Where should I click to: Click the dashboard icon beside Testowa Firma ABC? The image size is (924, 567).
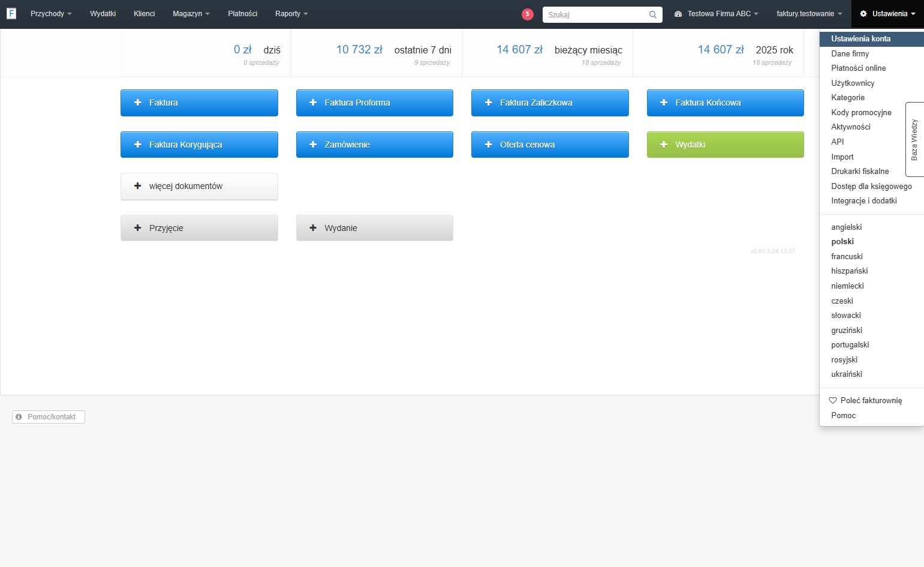tap(678, 14)
